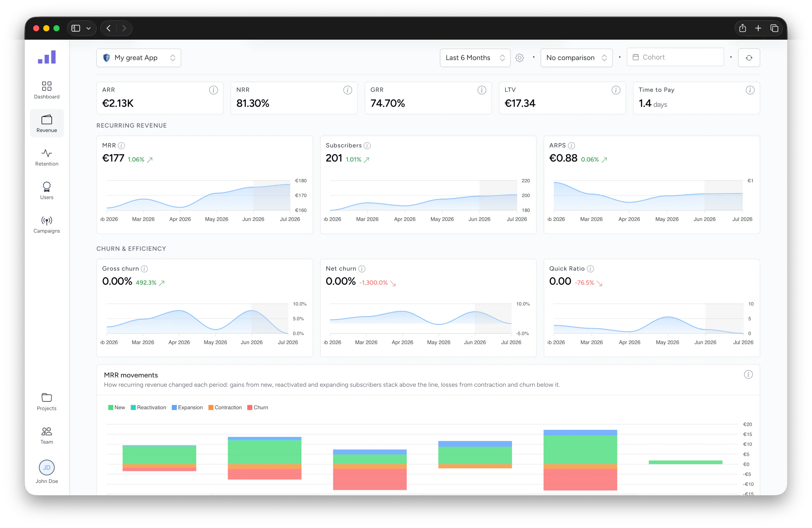Open the Dashboard sidebar section

[47, 90]
